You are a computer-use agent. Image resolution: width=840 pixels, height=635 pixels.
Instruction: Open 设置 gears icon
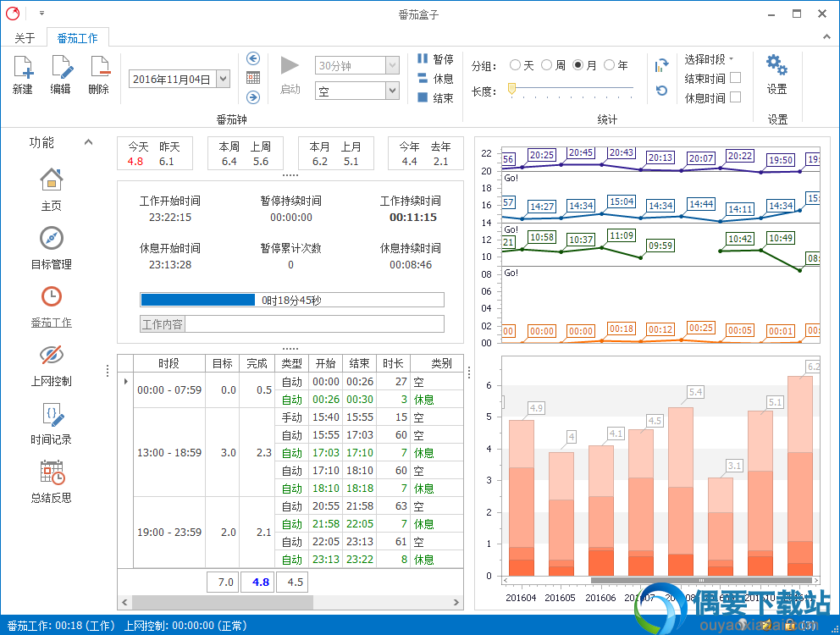pyautogui.click(x=776, y=75)
